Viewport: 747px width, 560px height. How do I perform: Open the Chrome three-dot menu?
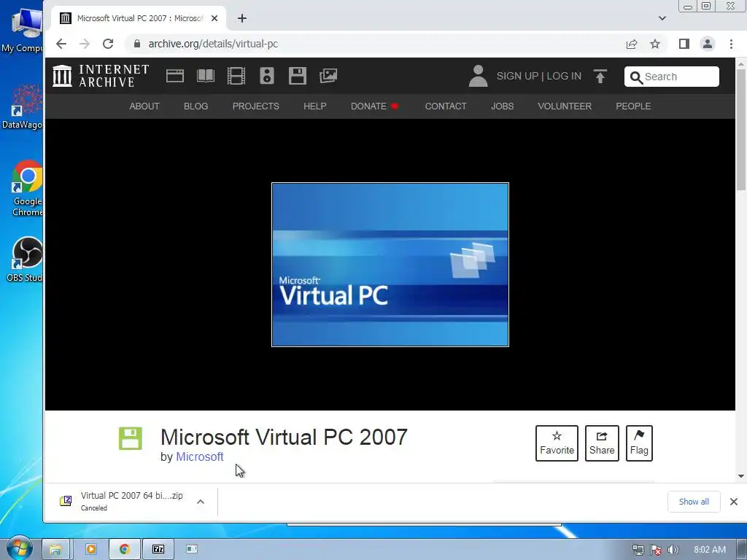tap(731, 44)
